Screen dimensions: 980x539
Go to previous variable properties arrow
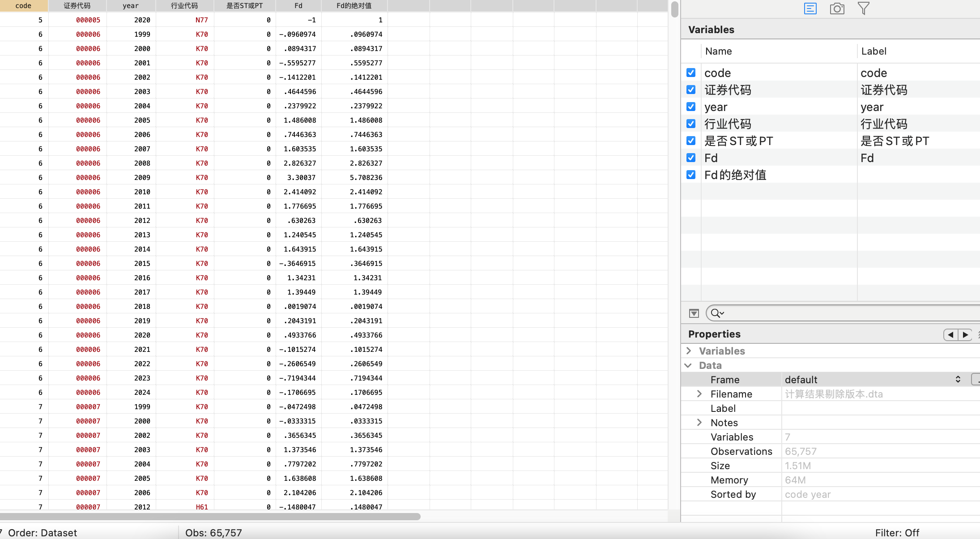(950, 334)
